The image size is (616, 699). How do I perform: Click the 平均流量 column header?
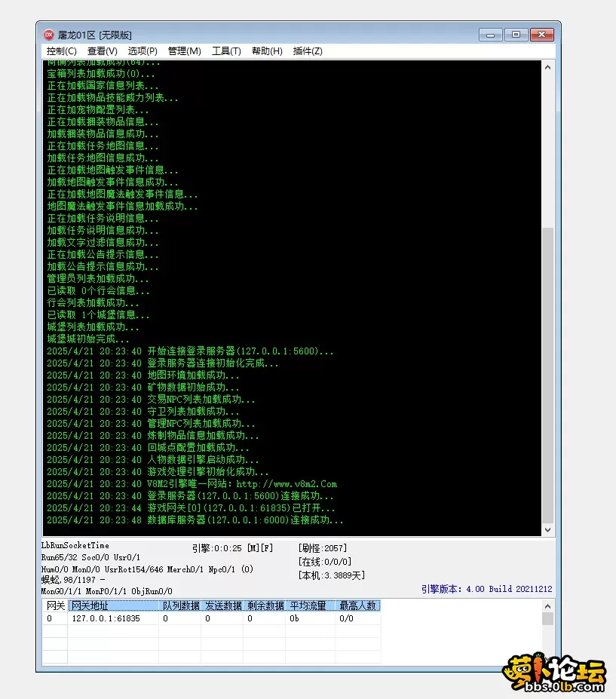pyautogui.click(x=311, y=605)
